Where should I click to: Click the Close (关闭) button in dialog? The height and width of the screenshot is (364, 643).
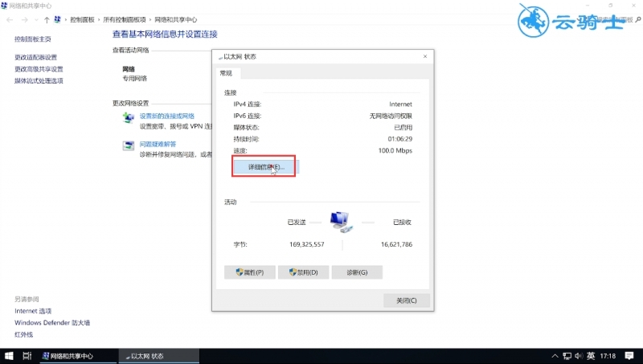[x=407, y=301]
